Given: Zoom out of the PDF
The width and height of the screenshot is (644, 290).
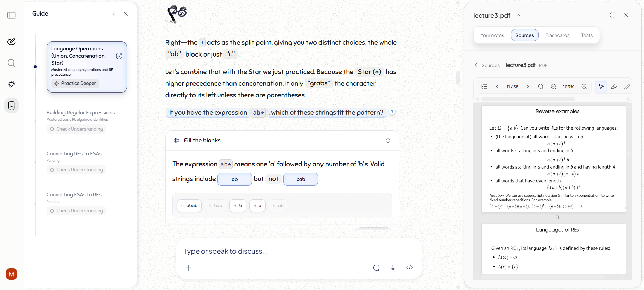Looking at the screenshot, I should click(x=553, y=87).
